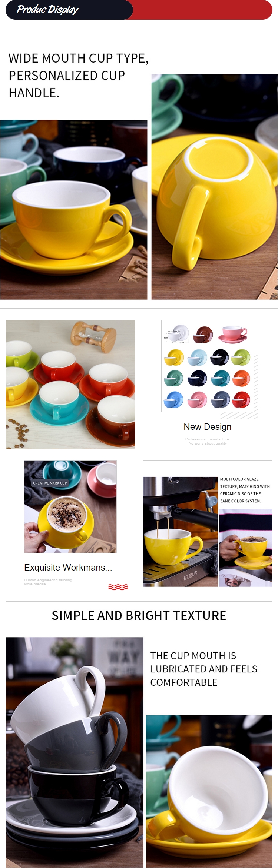This screenshot has width=278, height=868.
Task: Open the New Design heading
Action: tap(208, 427)
